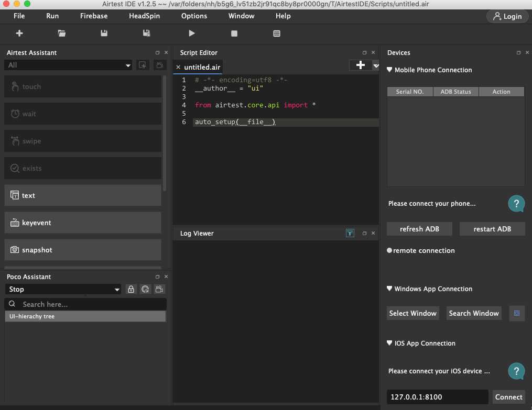Image resolution: width=532 pixels, height=410 pixels.
Task: Run the script with the play icon
Action: click(x=192, y=33)
